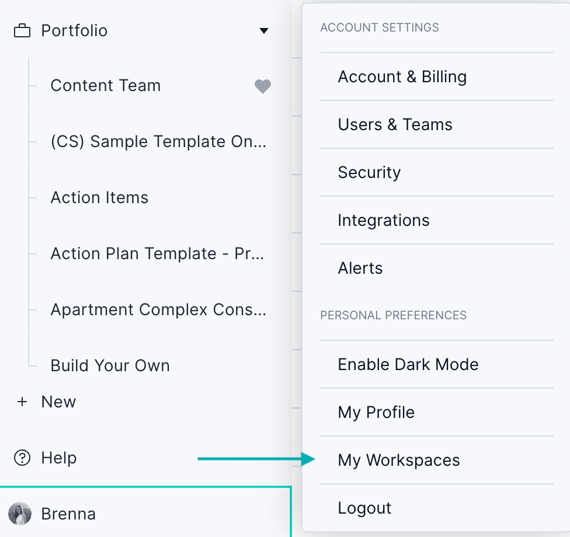Click the plus icon beside New

[22, 402]
